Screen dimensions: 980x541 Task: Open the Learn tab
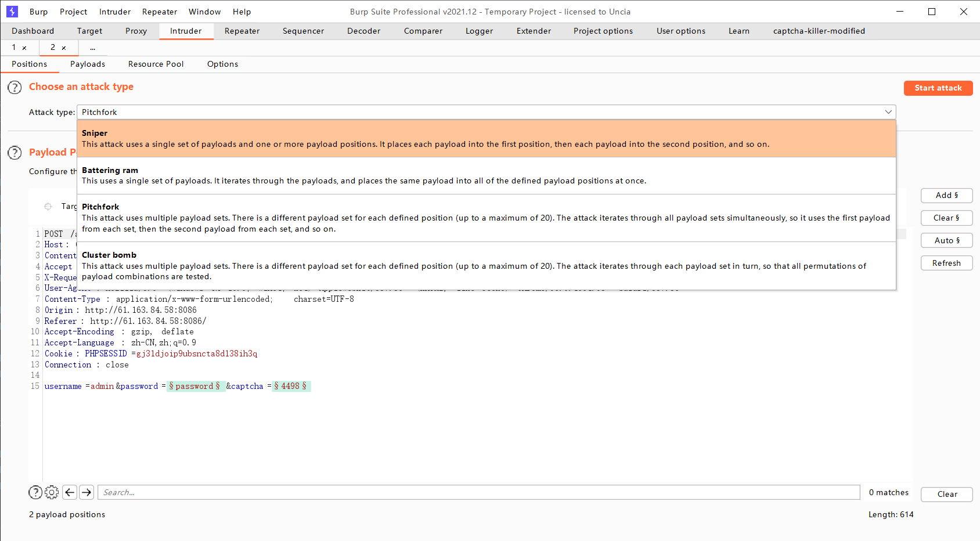tap(739, 31)
